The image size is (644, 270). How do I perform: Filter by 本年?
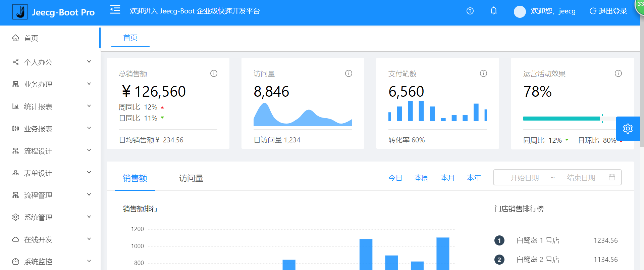(474, 178)
